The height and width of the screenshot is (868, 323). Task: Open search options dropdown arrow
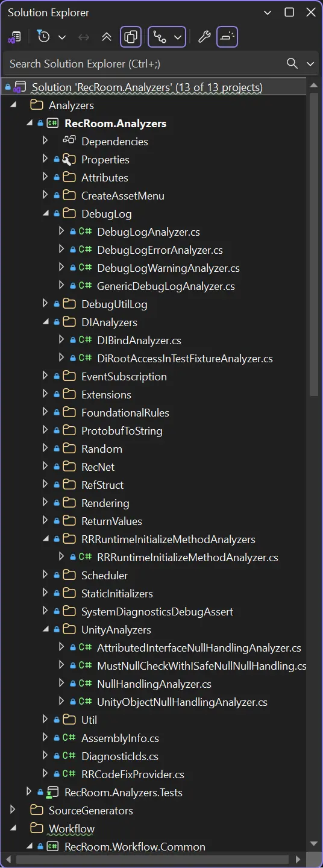(310, 63)
